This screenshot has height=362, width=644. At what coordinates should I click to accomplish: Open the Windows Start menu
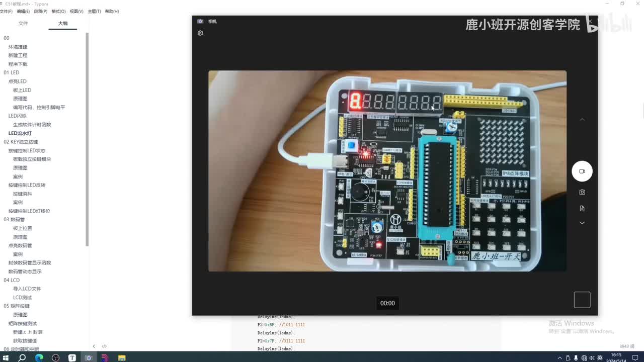pyautogui.click(x=6, y=357)
